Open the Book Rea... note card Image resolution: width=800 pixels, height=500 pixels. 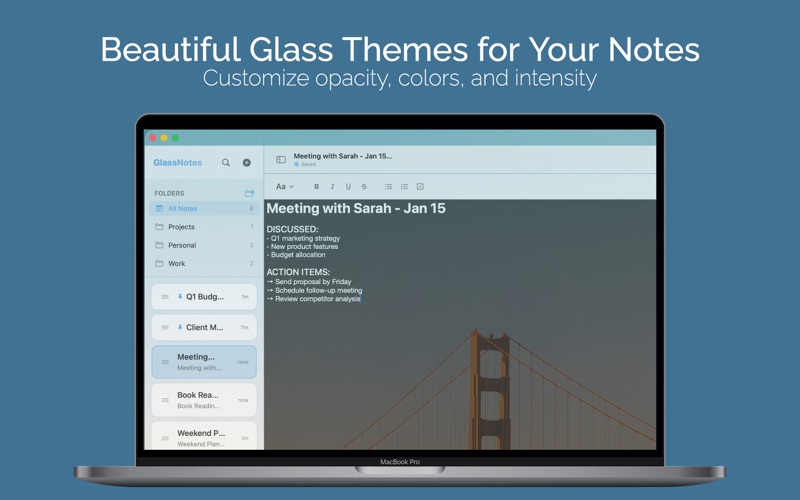coord(204,400)
